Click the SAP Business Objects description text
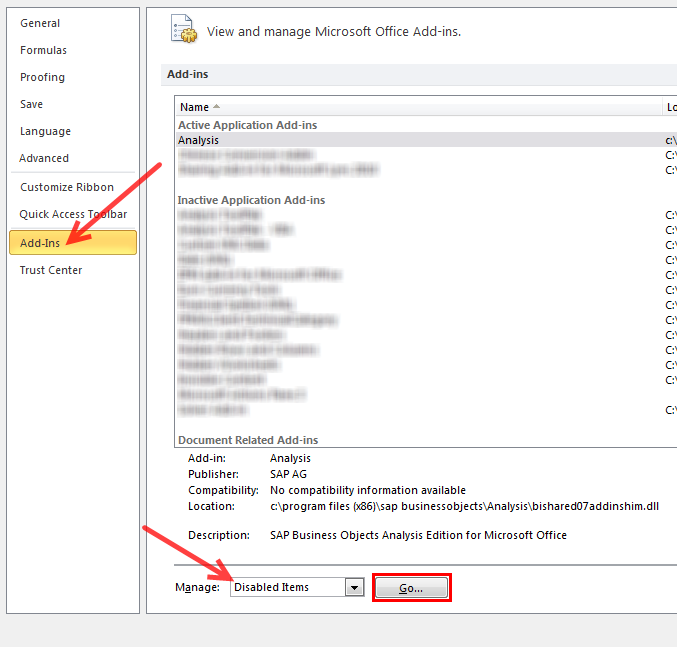Viewport: 677px width, 647px height. [x=418, y=535]
